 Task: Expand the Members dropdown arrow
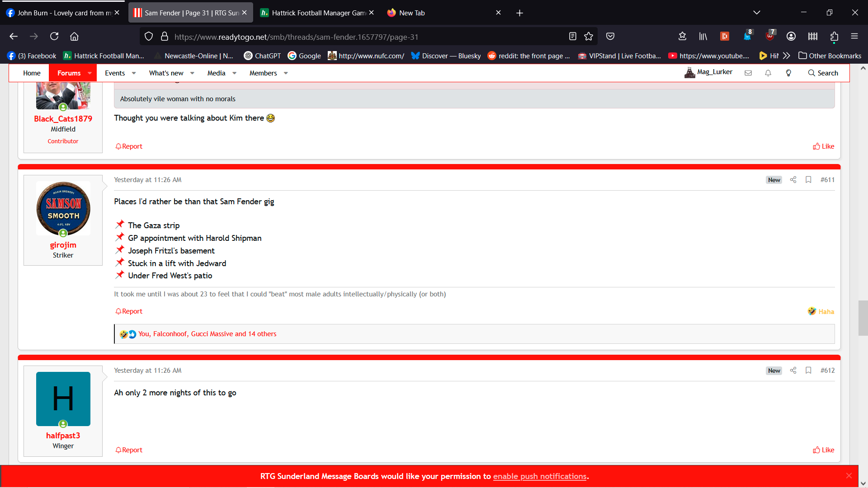click(x=286, y=73)
